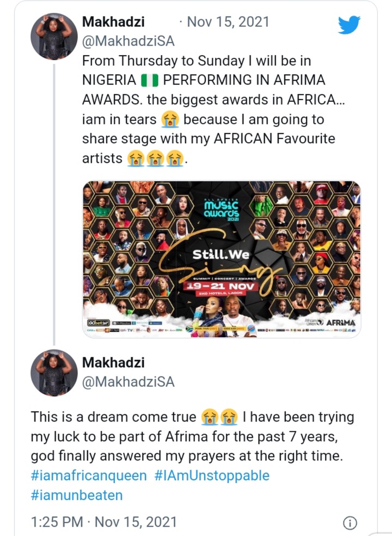Open the #iamunbeaten hashtag
Screen dimensions: 392x536
click(77, 495)
